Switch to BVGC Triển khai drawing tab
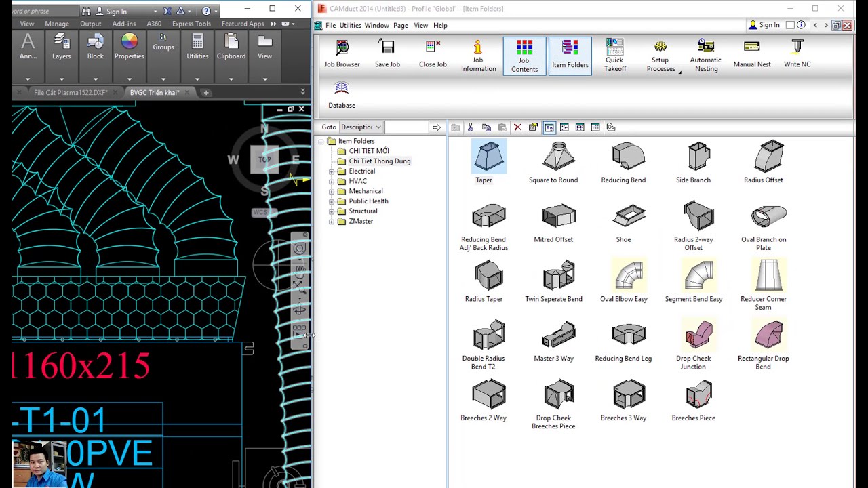The height and width of the screenshot is (488, 868). (154, 92)
